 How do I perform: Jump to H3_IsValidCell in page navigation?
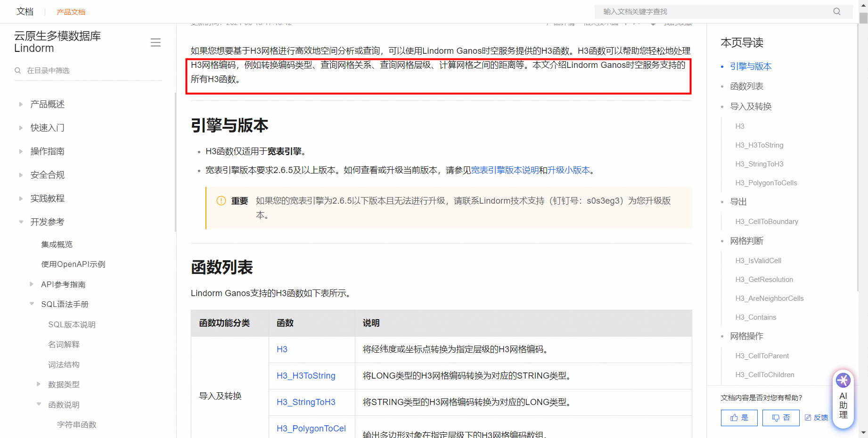758,261
